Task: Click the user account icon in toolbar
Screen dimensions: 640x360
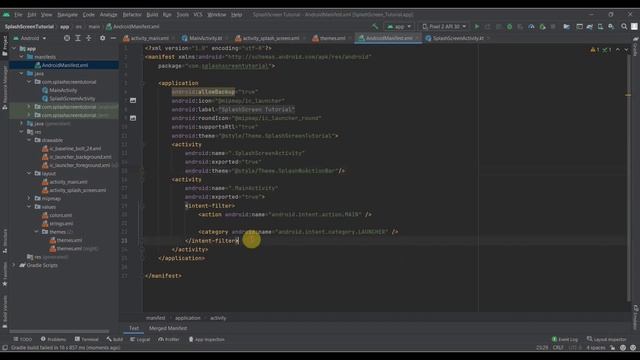Action: (634, 27)
